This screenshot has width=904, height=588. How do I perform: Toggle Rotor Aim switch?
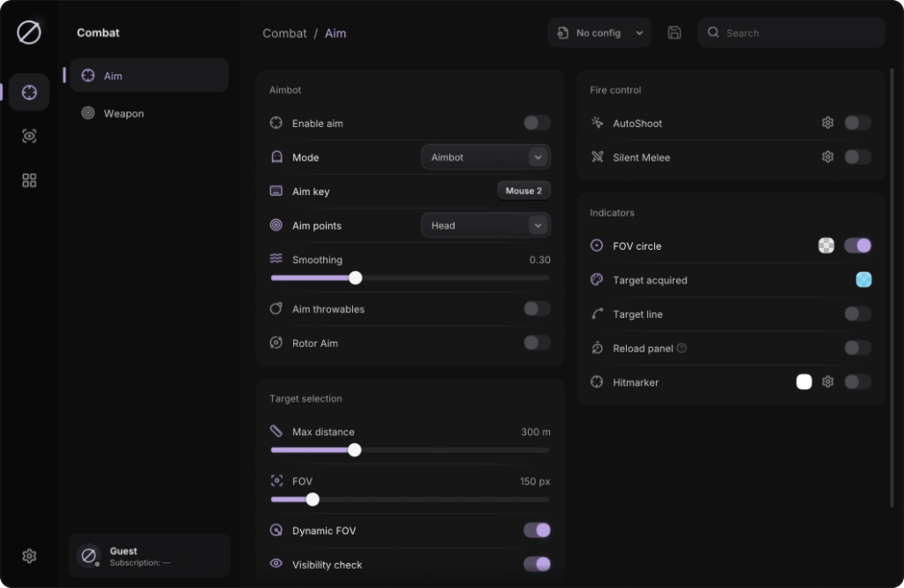(x=537, y=343)
